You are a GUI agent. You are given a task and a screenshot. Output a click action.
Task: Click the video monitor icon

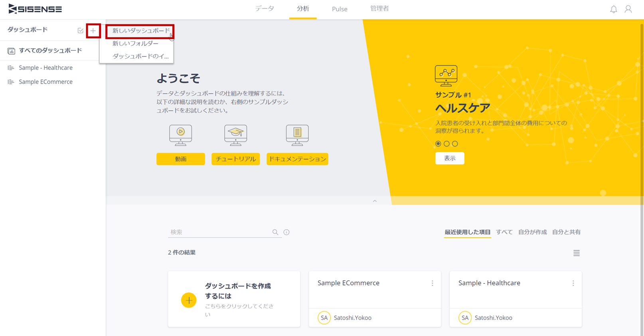181,136
